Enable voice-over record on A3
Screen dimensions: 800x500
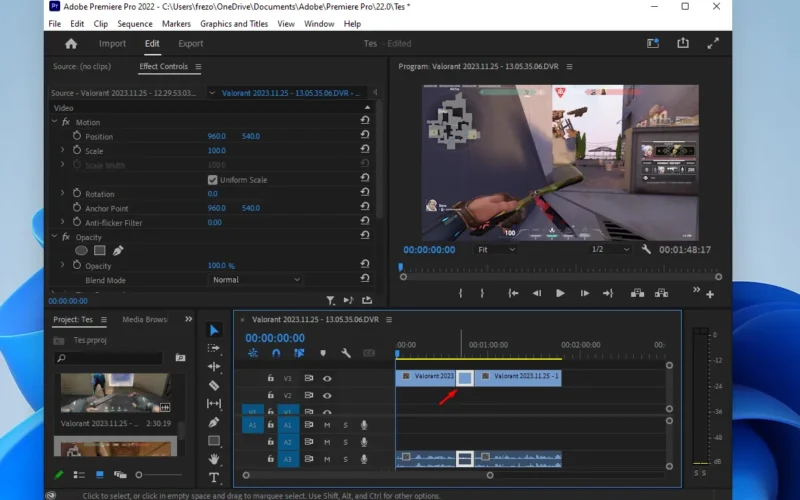pos(364,459)
